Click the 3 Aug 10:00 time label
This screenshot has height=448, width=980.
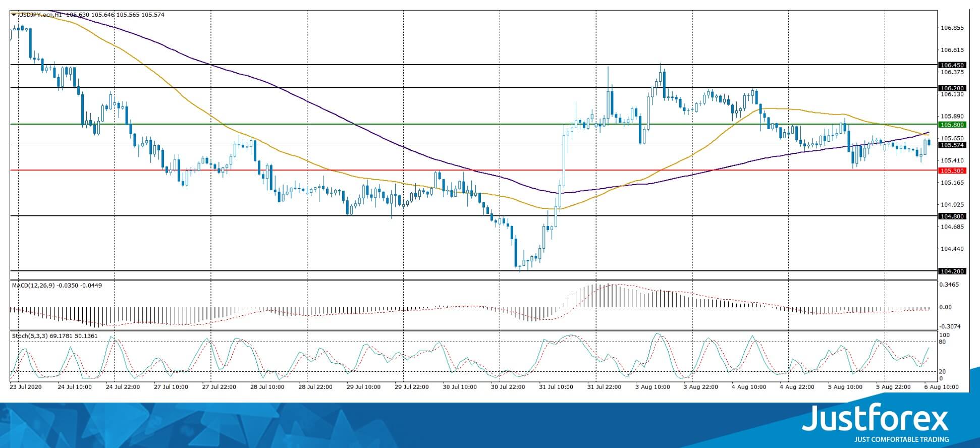pos(653,387)
